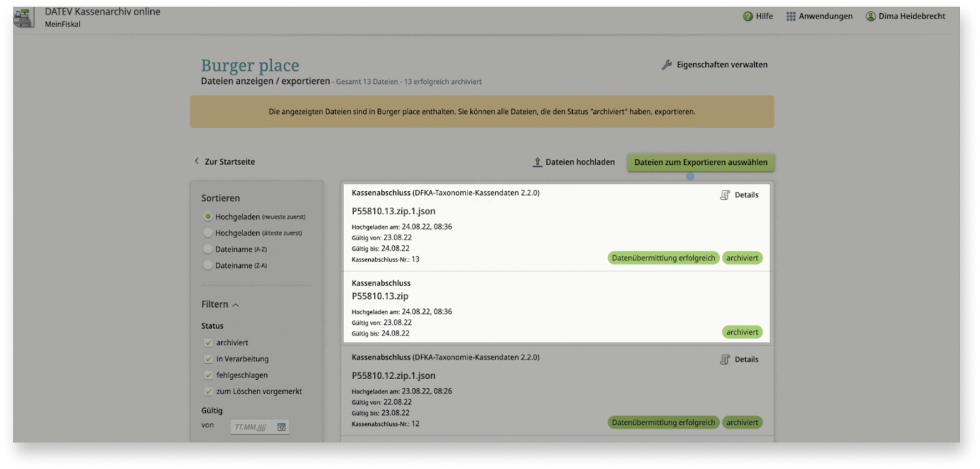Image resolution: width=980 pixels, height=469 pixels.
Task: Select Dateiname A-Z sorting
Action: 208,249
